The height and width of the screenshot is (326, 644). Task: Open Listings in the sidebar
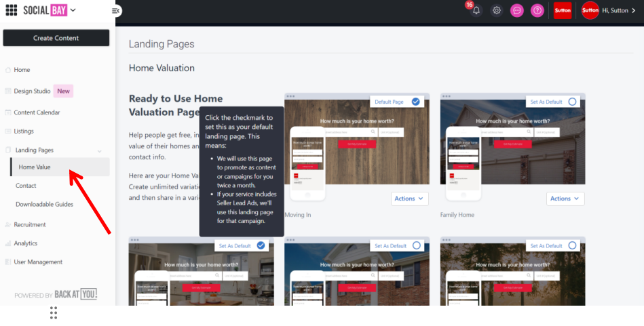pos(24,131)
